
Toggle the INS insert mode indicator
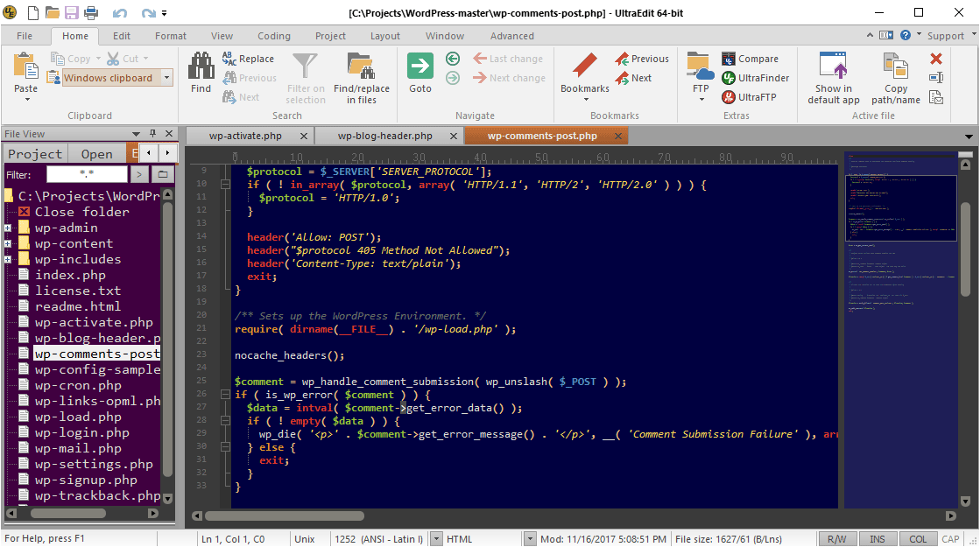point(877,539)
